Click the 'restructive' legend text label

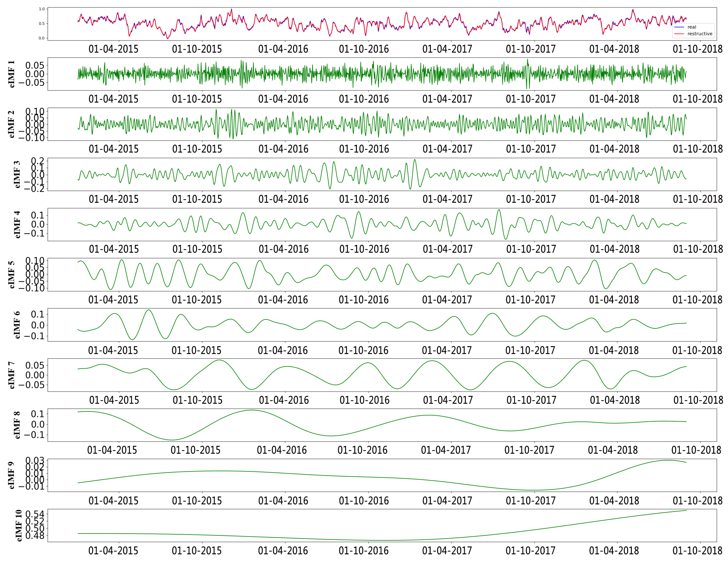click(x=700, y=34)
